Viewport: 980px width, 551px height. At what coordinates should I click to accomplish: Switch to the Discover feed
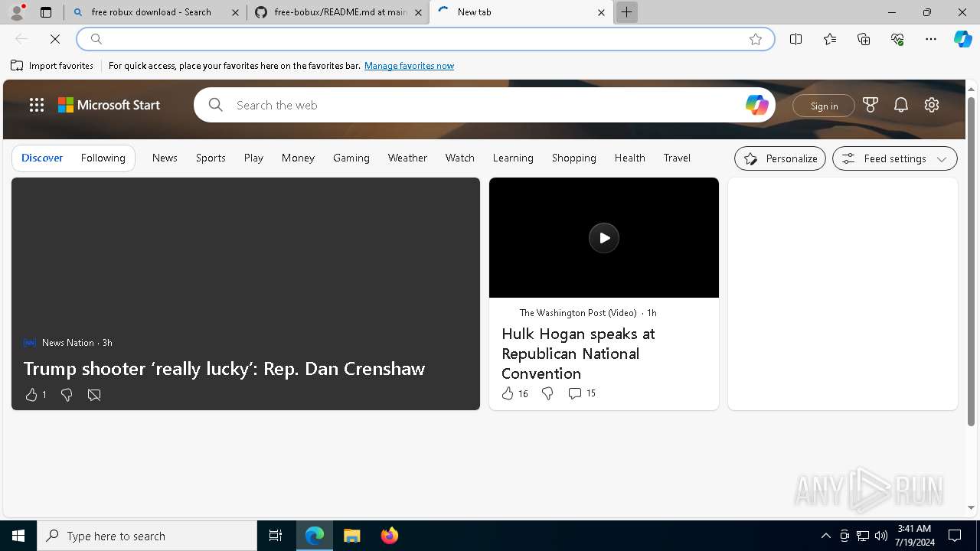click(x=42, y=158)
